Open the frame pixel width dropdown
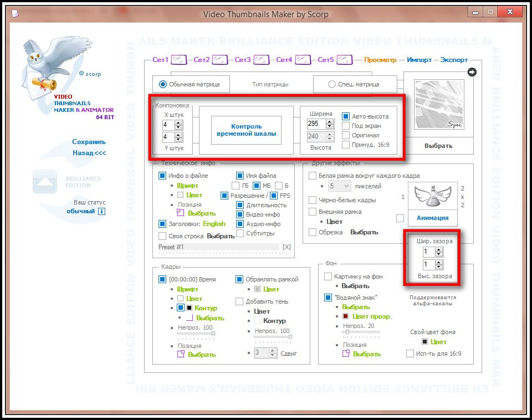532x420 pixels. 339,186
